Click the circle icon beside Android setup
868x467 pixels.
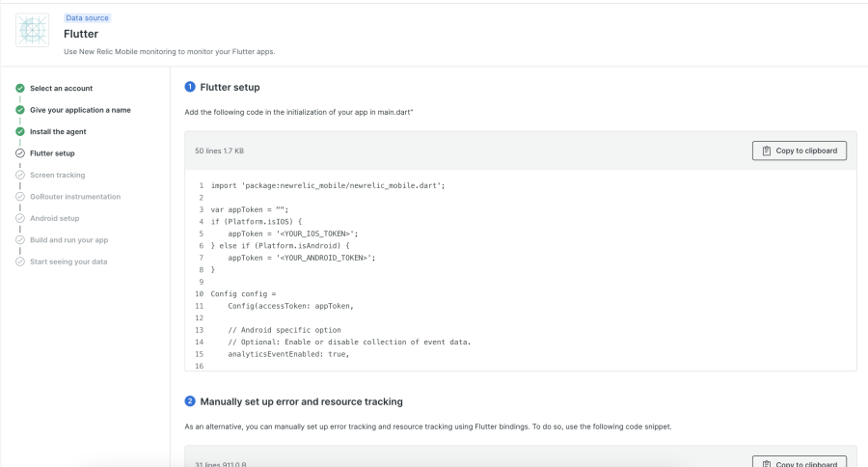(x=20, y=218)
